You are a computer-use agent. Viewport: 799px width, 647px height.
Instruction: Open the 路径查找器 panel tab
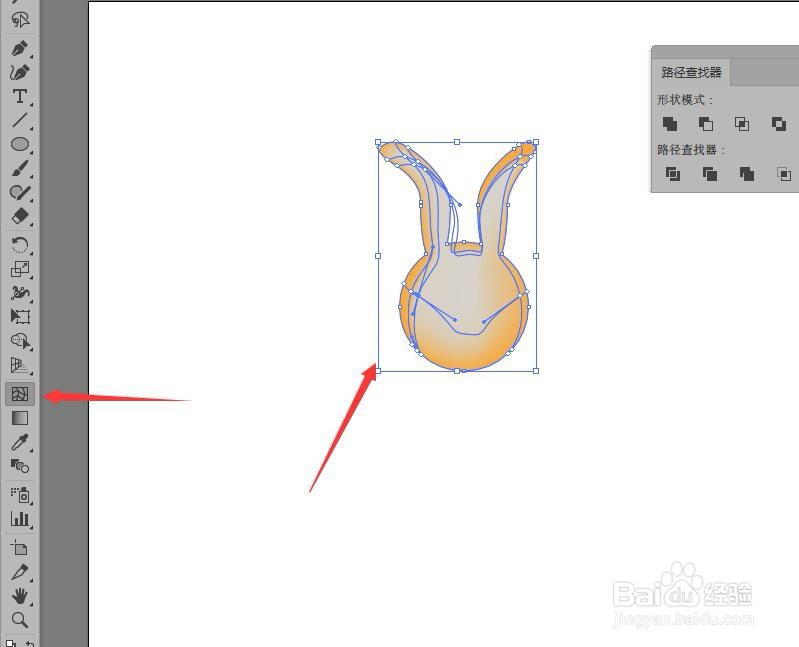(x=691, y=72)
